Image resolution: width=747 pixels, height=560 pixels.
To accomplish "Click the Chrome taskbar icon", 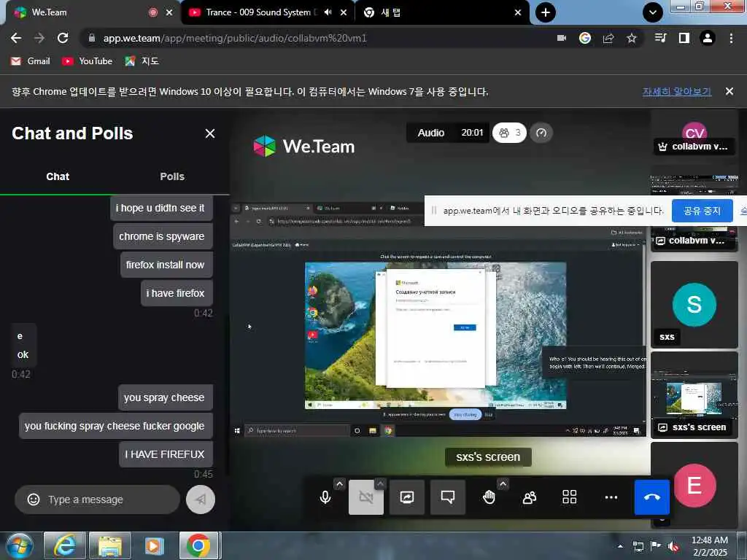I will [x=198, y=546].
